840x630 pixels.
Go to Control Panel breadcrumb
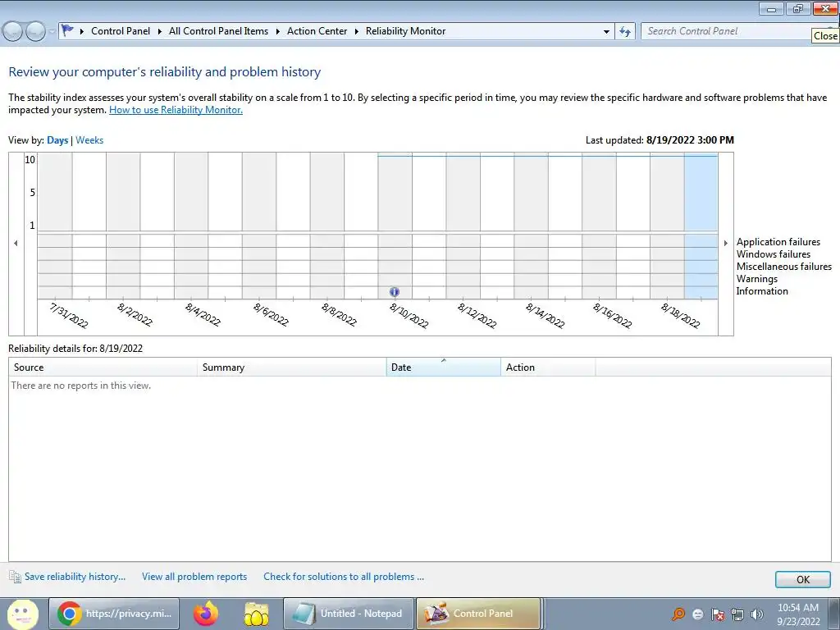tap(121, 31)
